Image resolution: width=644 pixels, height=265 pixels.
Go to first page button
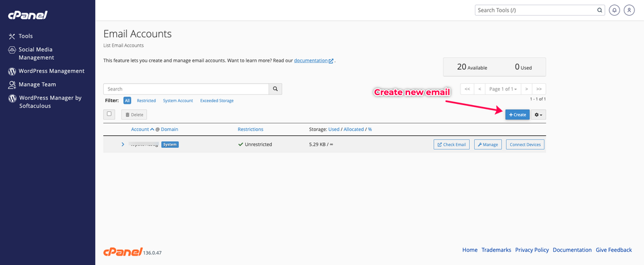[x=467, y=89]
